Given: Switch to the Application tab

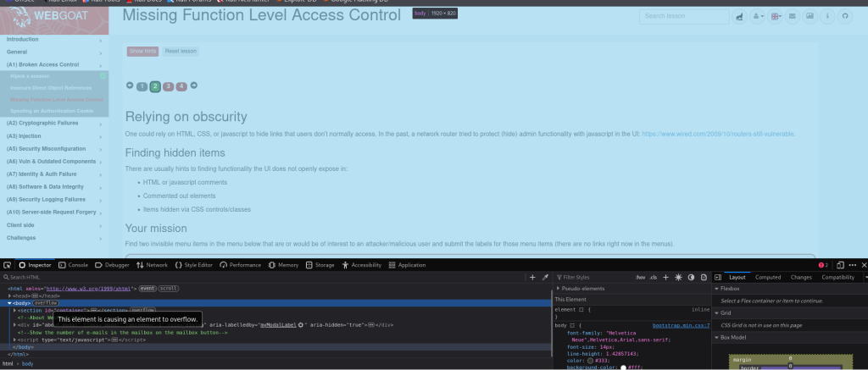Looking at the screenshot, I should point(407,265).
